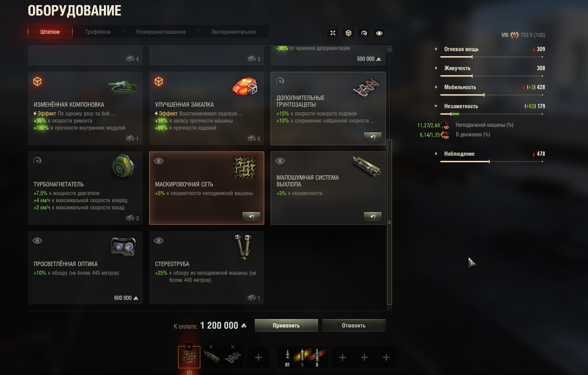
Task: Click the Просветлённая оптика binoculars icon
Action: [123, 247]
